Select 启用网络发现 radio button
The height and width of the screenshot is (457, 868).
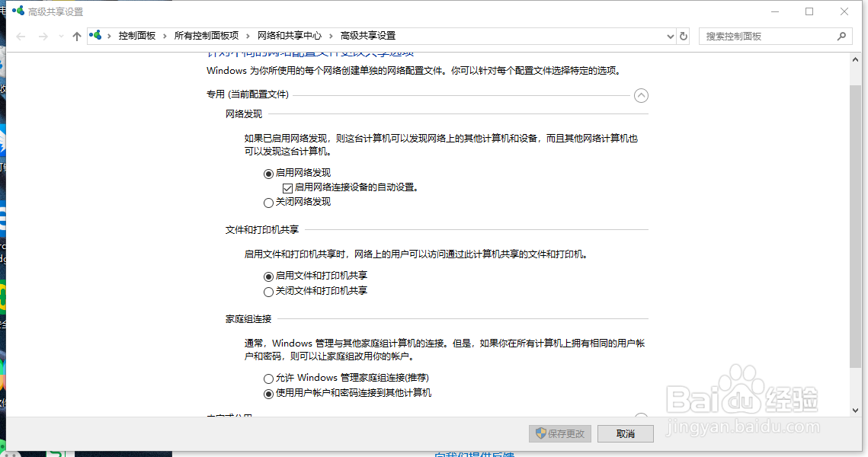(x=268, y=174)
